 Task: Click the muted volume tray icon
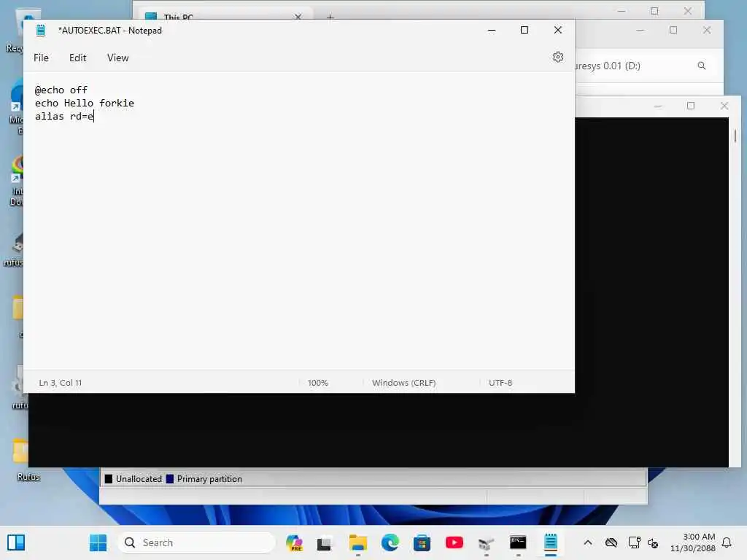point(653,542)
